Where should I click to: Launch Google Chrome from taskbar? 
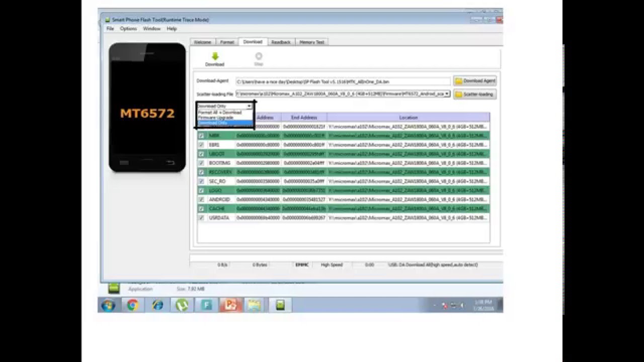click(x=133, y=305)
